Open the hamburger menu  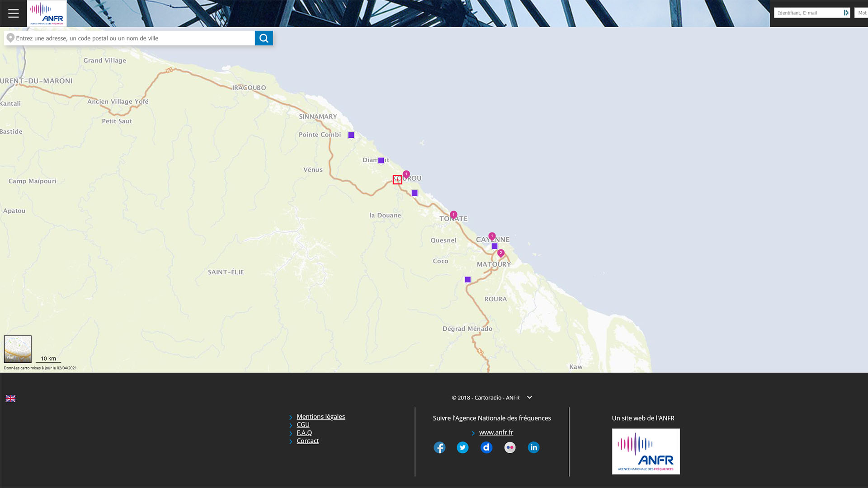[13, 13]
